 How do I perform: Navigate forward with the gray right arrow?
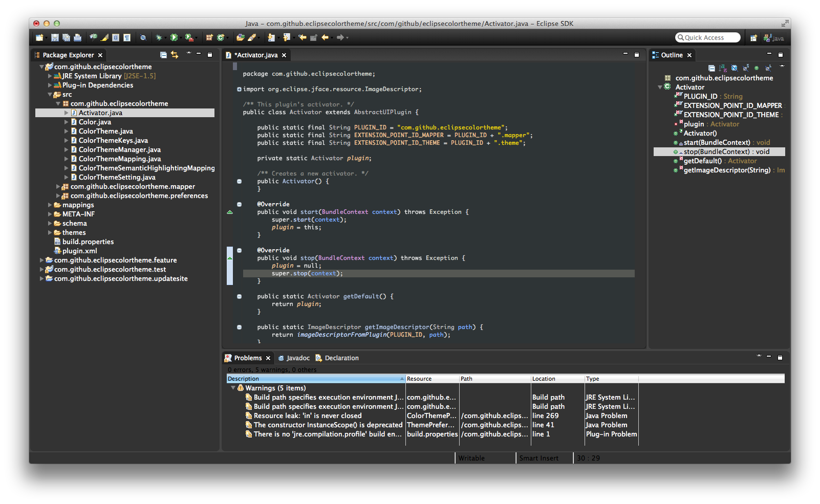(340, 37)
